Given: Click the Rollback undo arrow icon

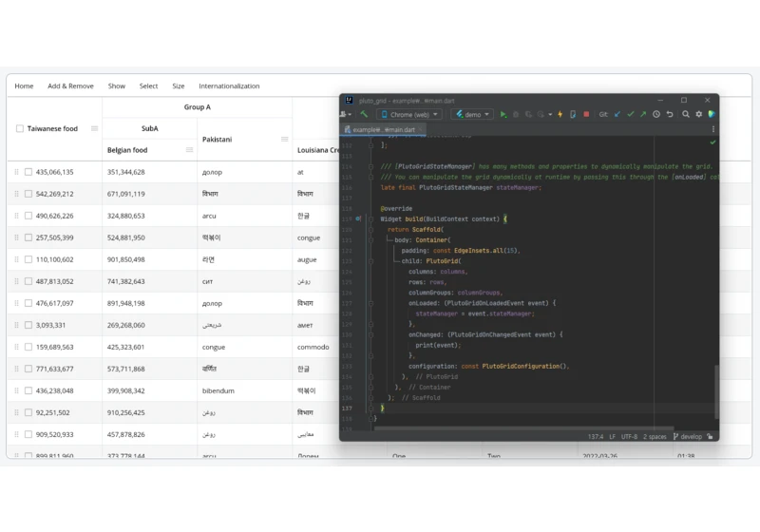Looking at the screenshot, I should [x=670, y=114].
